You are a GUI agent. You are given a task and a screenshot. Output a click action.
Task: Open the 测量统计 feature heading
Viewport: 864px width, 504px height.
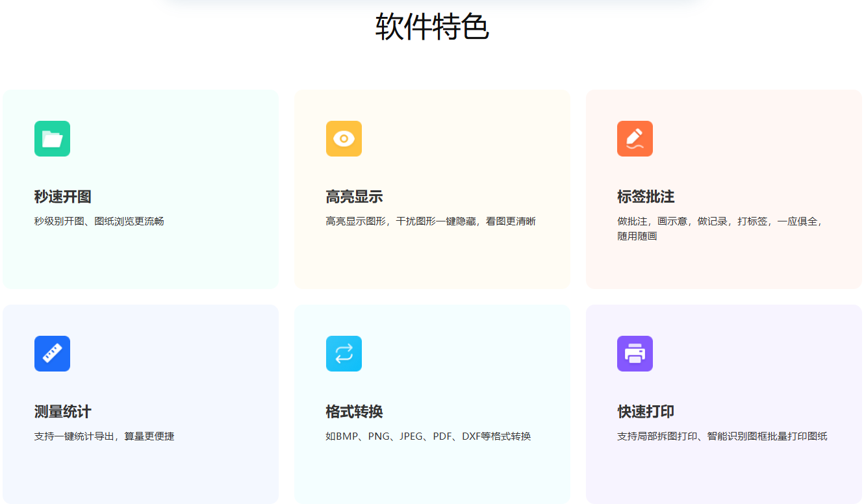63,412
